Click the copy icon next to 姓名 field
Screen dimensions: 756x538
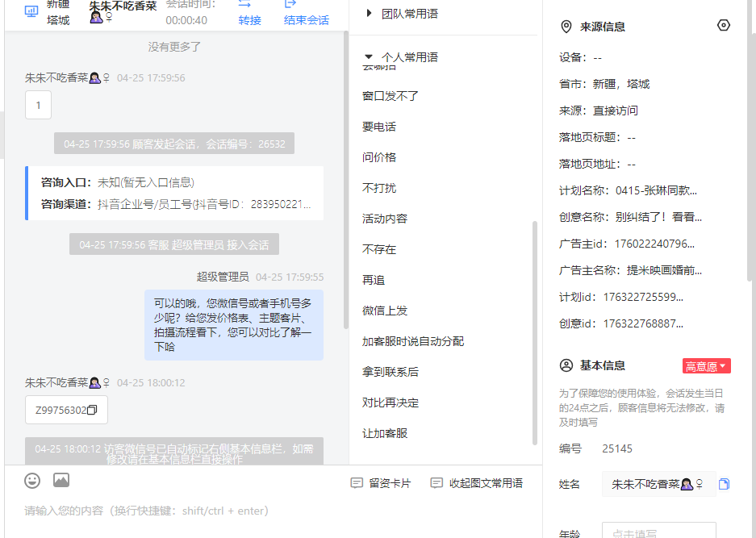724,484
